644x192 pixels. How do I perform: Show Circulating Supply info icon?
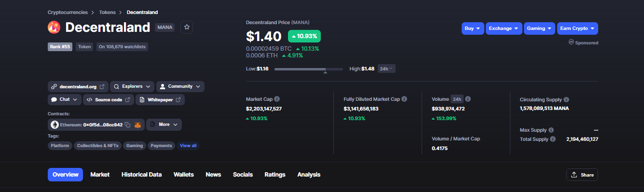click(x=566, y=99)
